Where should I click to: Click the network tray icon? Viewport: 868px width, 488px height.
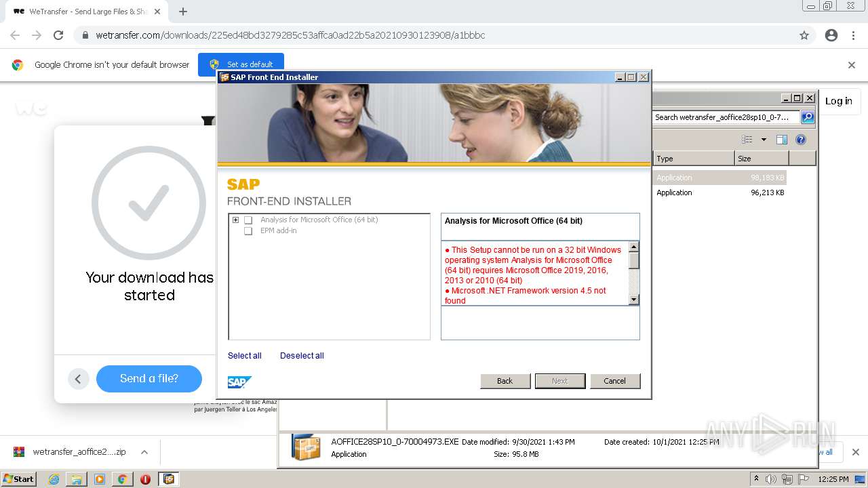click(x=787, y=479)
